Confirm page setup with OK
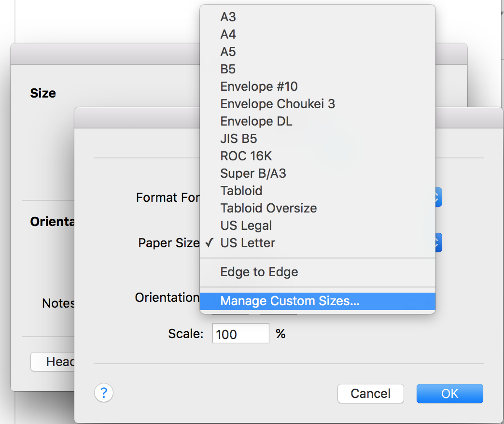Viewport: 504px width, 424px height. pos(449,394)
